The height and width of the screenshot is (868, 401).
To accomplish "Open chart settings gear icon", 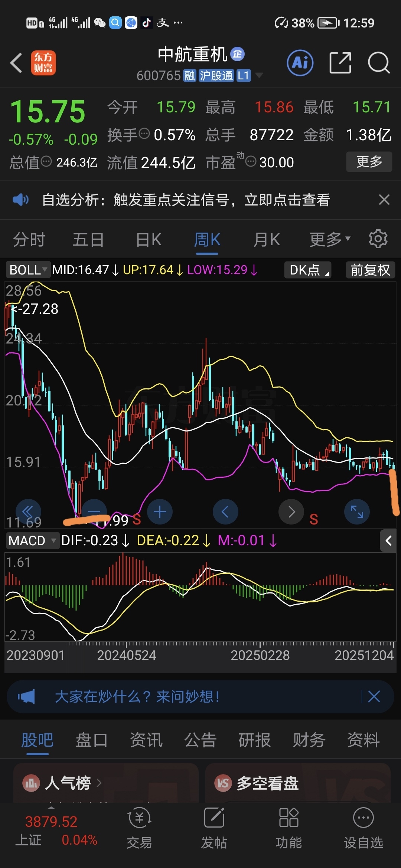I will (378, 239).
